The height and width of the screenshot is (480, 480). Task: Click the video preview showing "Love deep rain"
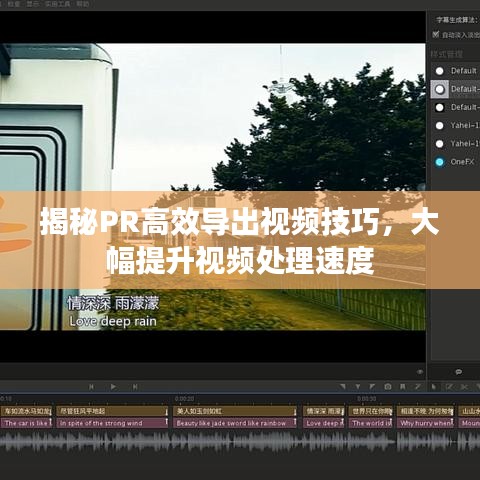[213, 187]
